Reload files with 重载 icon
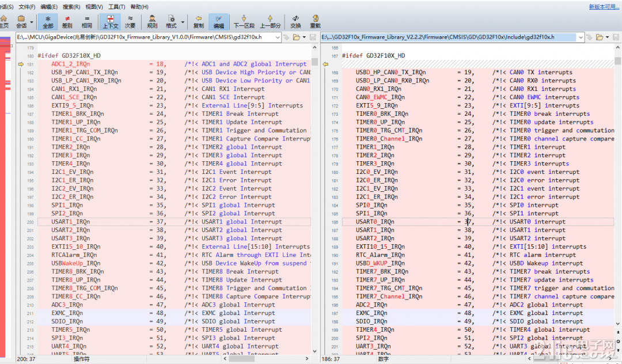 316,21
